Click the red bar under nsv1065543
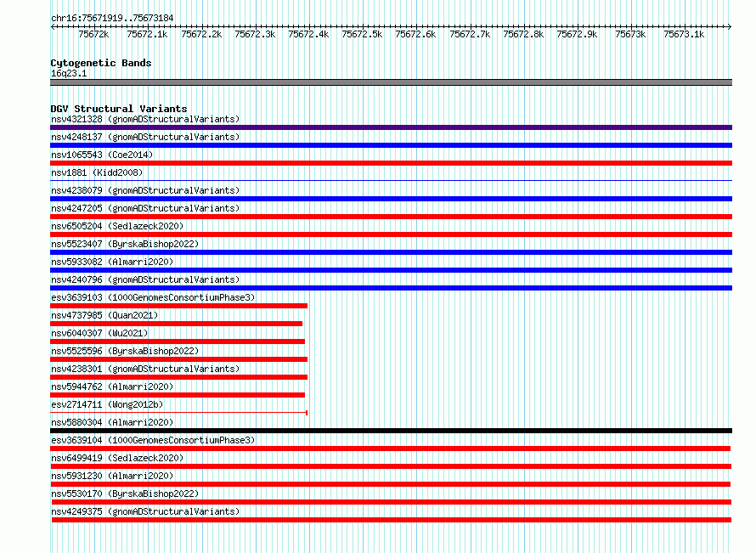756x553 pixels. 391,163
